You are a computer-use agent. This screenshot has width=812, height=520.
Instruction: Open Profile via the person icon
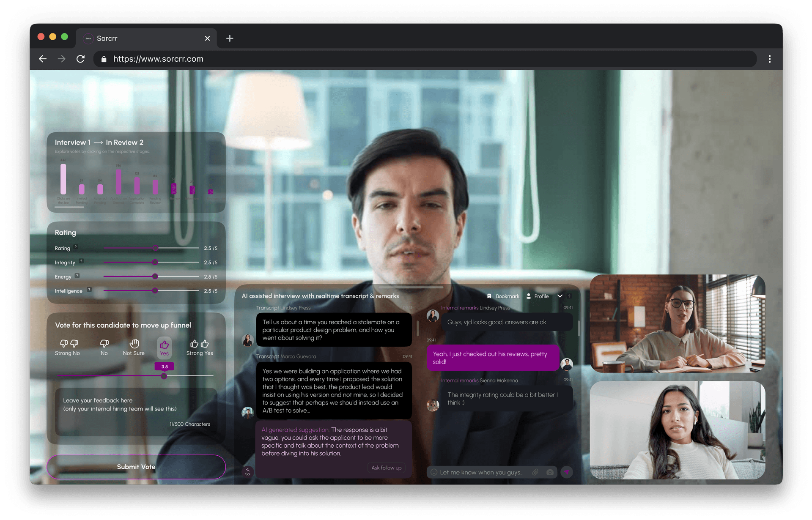coord(529,296)
